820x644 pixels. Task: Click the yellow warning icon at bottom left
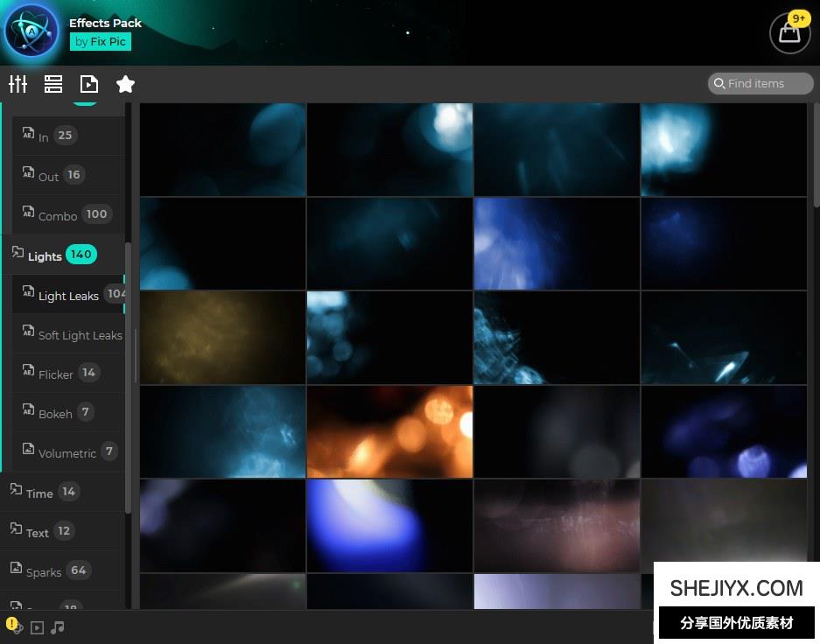tap(13, 626)
